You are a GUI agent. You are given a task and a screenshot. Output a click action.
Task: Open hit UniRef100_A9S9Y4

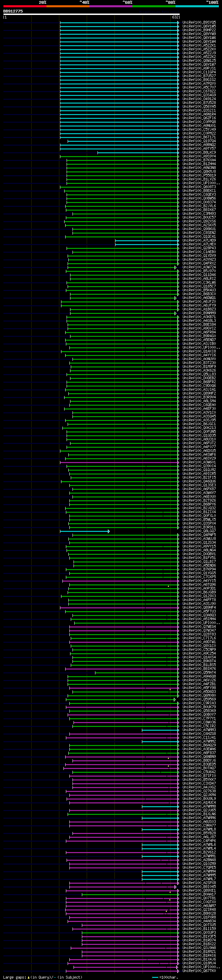click(199, 156)
